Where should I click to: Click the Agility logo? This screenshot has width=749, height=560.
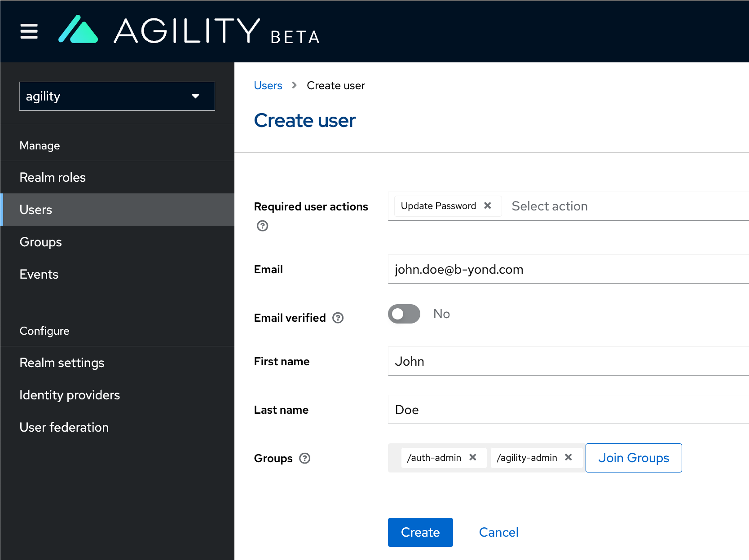(x=189, y=30)
